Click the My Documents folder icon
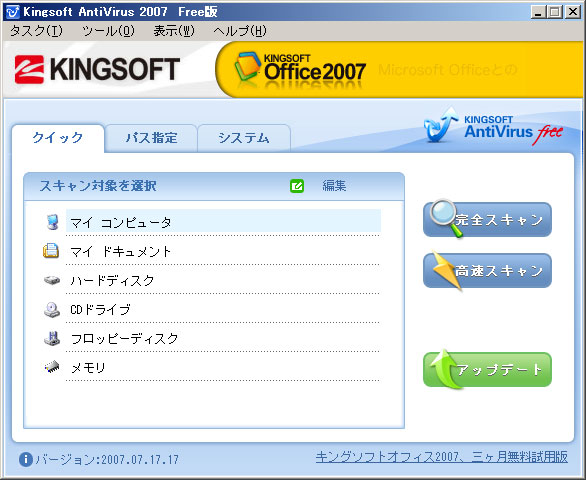This screenshot has height=480, width=586. coord(51,251)
